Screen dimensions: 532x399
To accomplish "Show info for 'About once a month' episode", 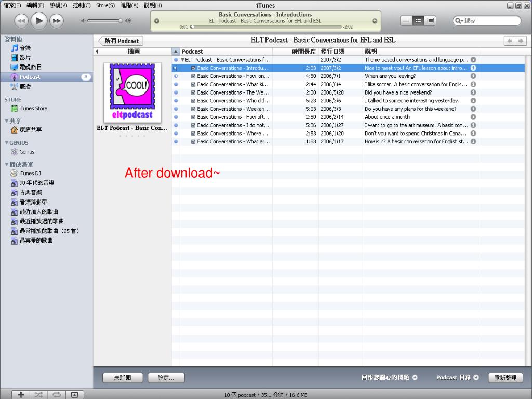I will click(473, 117).
